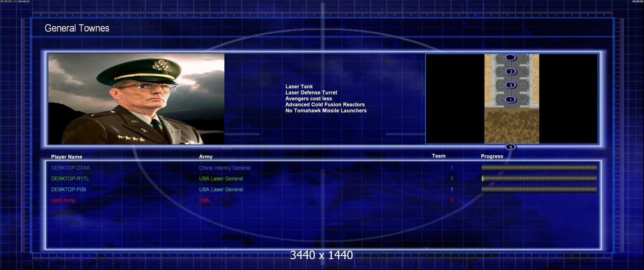Click the 'Player Name' column header
The width and height of the screenshot is (644, 270).
pyautogui.click(x=67, y=157)
